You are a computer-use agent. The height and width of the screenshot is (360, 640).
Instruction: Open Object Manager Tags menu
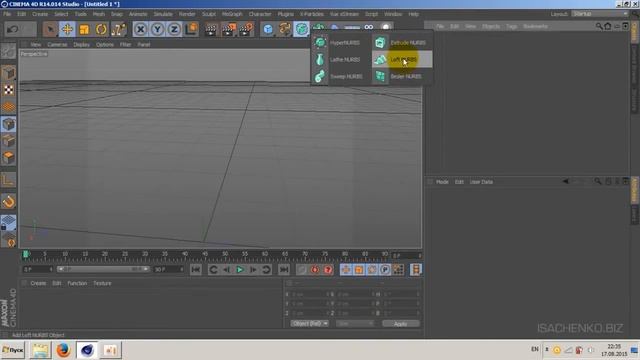coord(511,27)
